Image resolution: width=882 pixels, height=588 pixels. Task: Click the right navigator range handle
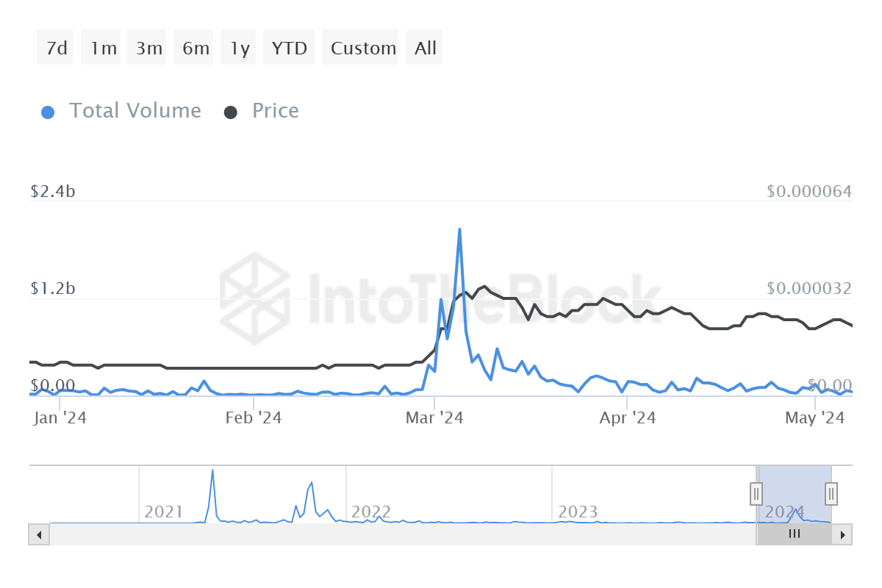pyautogui.click(x=831, y=493)
